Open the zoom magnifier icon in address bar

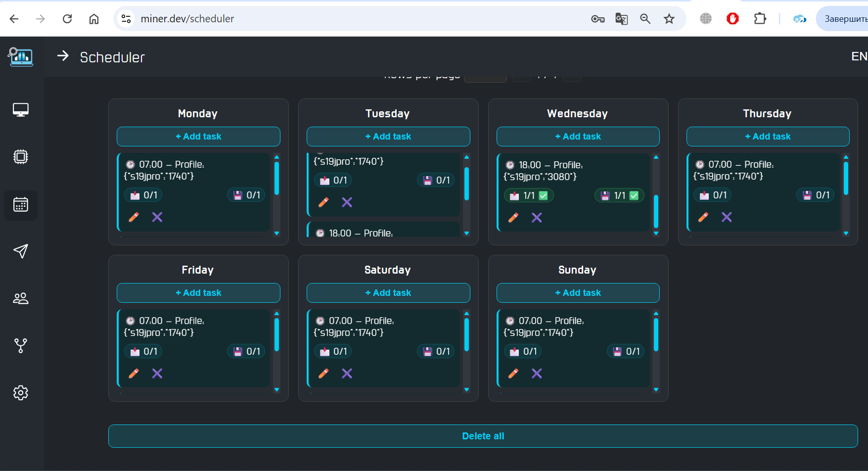(x=645, y=19)
